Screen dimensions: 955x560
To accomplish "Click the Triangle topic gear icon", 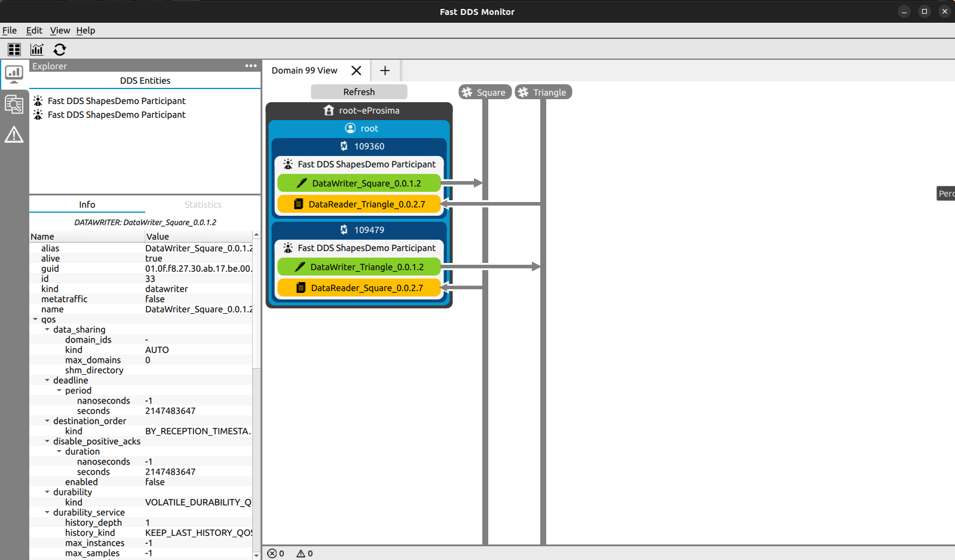I will (x=524, y=92).
